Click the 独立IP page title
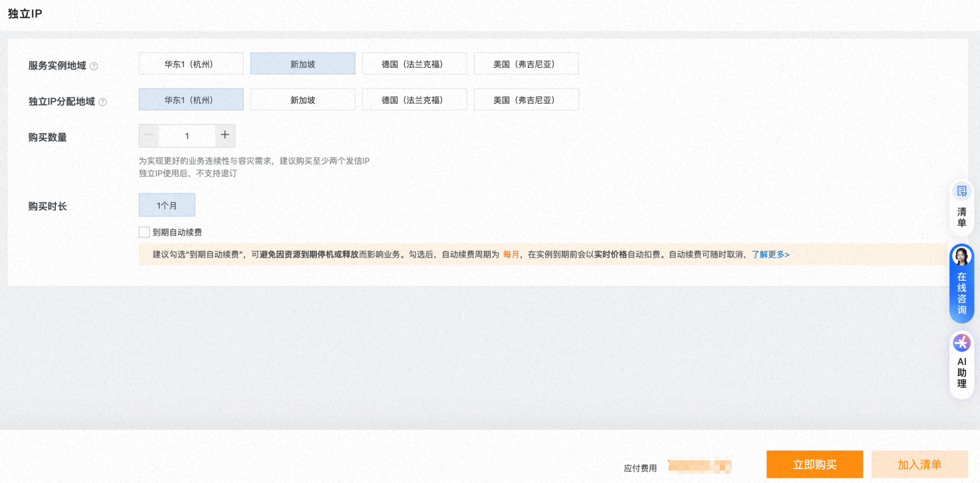980x483 pixels. coord(25,13)
